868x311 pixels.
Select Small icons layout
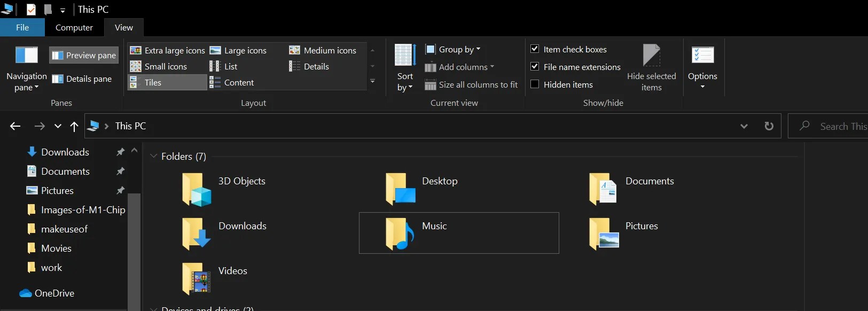pyautogui.click(x=159, y=66)
